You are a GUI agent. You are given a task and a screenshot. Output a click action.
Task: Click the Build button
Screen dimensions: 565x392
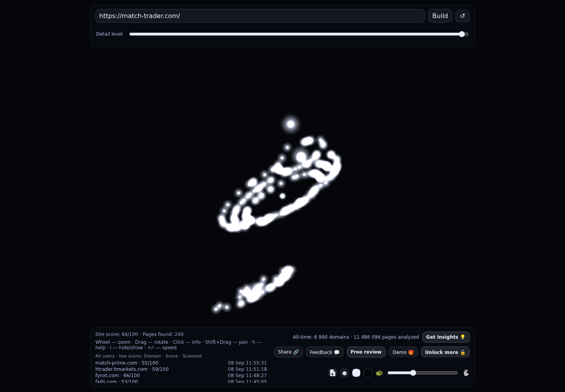(x=440, y=16)
